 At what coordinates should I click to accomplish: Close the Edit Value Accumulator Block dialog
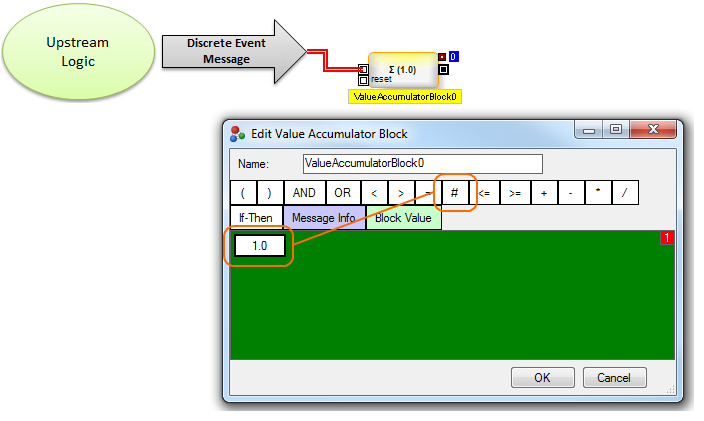click(x=653, y=130)
